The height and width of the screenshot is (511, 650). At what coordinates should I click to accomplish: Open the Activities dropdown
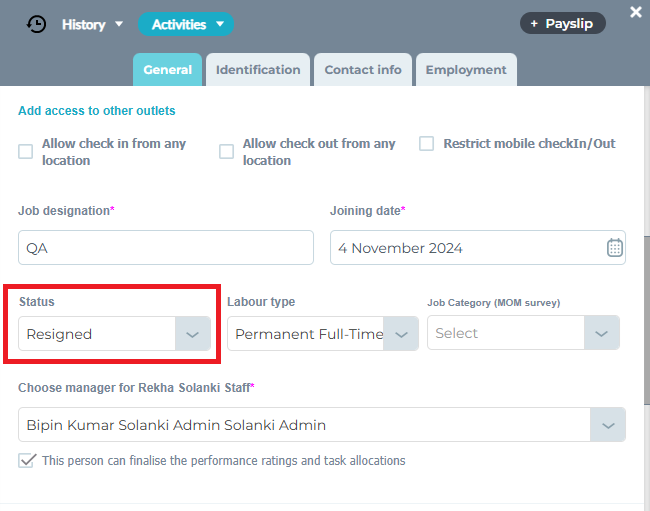pos(185,24)
